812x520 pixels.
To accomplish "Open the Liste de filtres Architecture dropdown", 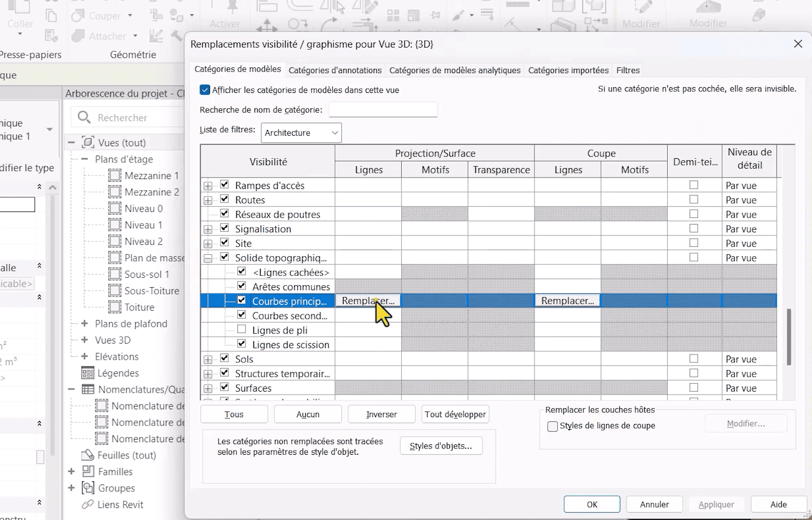I will coord(301,133).
